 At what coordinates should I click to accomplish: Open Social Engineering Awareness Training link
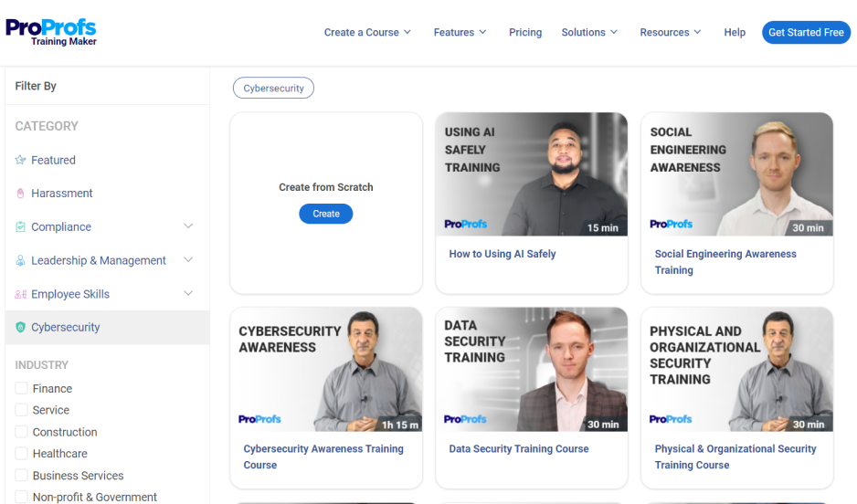725,262
